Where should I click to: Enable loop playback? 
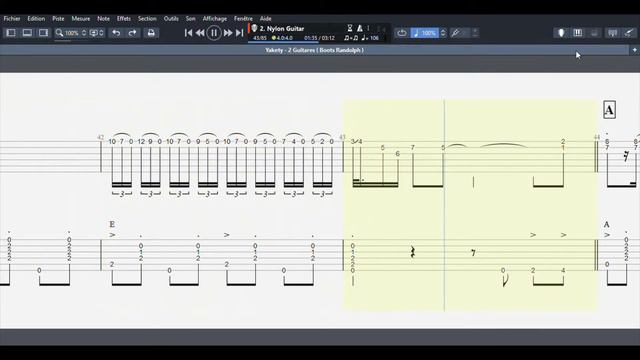[x=402, y=33]
